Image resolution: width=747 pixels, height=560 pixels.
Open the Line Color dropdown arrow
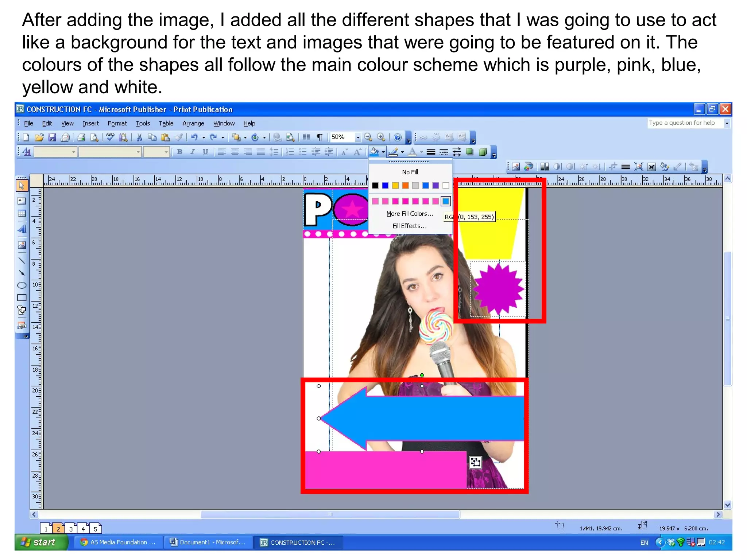click(x=402, y=152)
